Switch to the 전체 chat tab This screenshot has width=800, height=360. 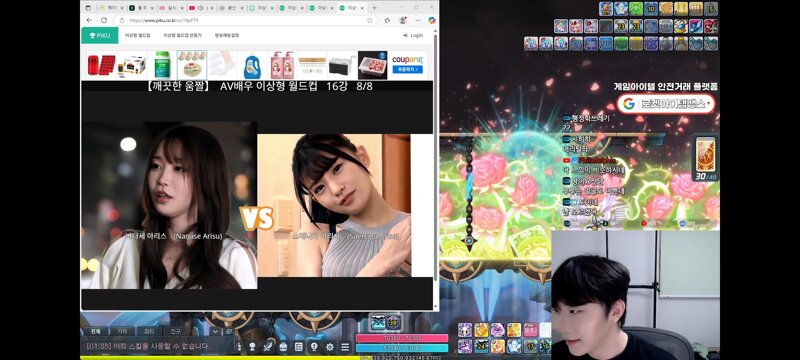coord(96,331)
